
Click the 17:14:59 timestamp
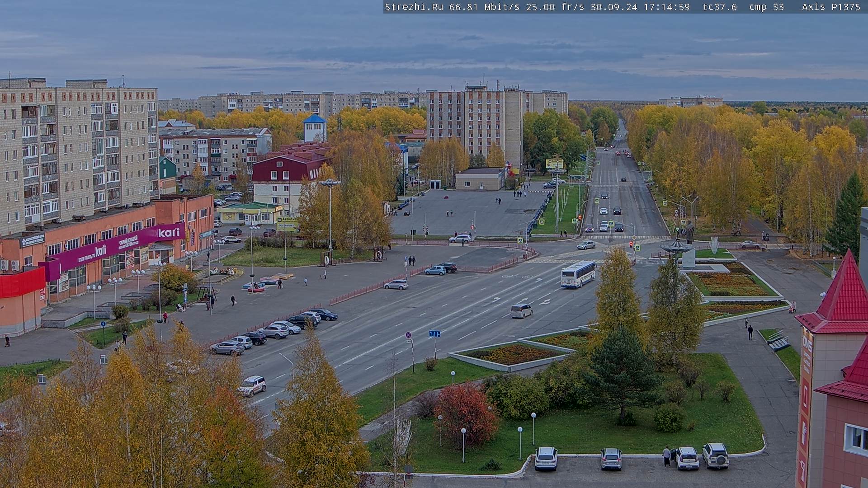667,7
